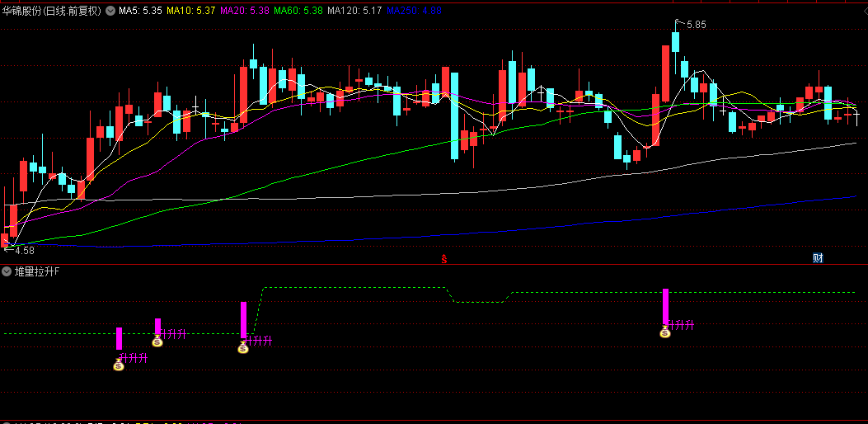
Task: Click the third money bag signal icon
Action: pos(243,347)
